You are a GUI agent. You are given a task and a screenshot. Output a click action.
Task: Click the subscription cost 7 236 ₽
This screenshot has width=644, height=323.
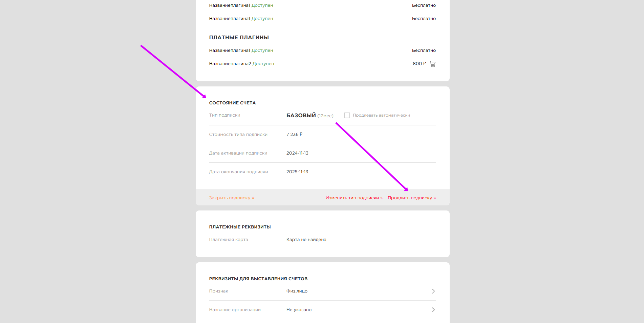pos(294,135)
